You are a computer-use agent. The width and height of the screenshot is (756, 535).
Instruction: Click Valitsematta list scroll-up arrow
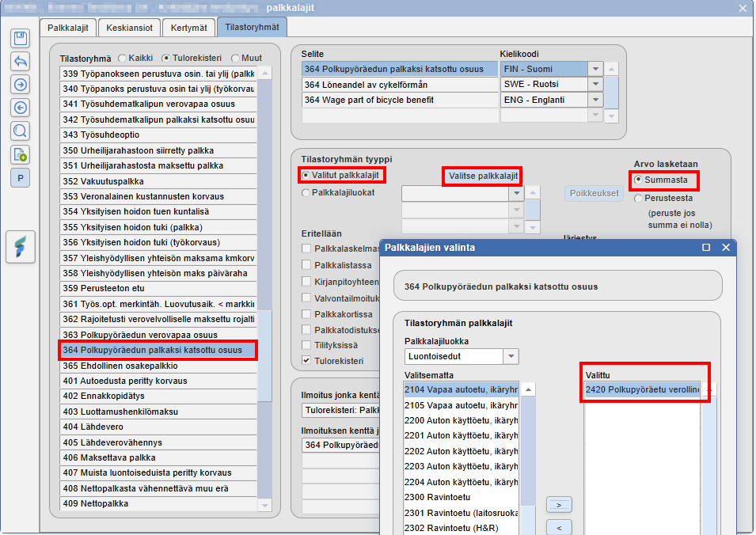[529, 389]
